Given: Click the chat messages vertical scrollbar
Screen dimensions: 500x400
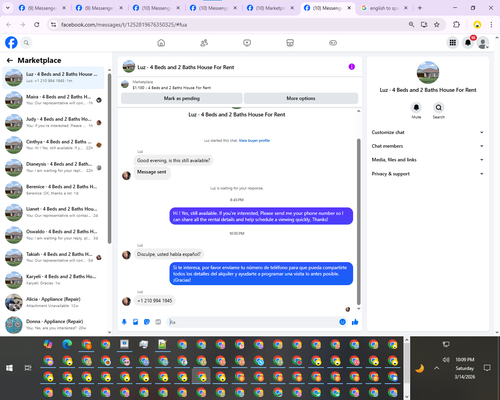Looking at the screenshot, I should (359, 222).
